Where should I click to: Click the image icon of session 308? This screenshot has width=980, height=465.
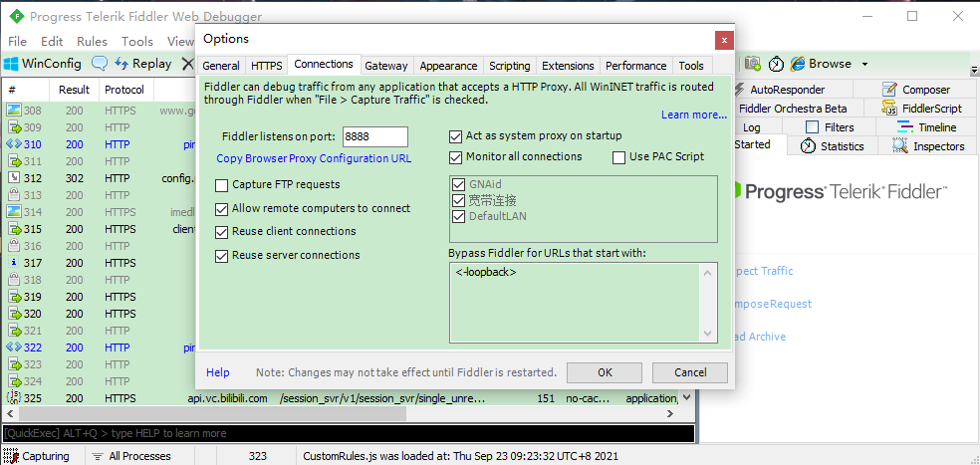pyautogui.click(x=14, y=111)
